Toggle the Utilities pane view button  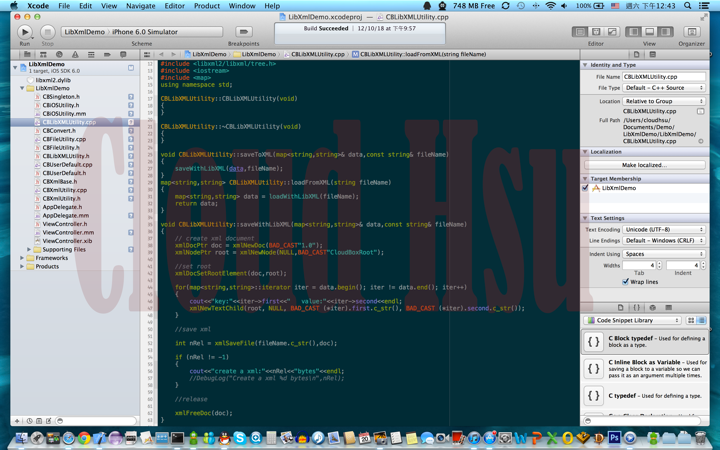pos(665,32)
